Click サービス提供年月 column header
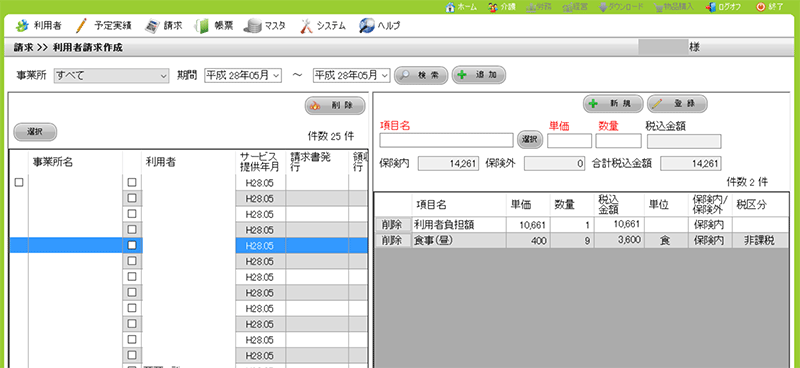The image size is (800, 368). 260,162
